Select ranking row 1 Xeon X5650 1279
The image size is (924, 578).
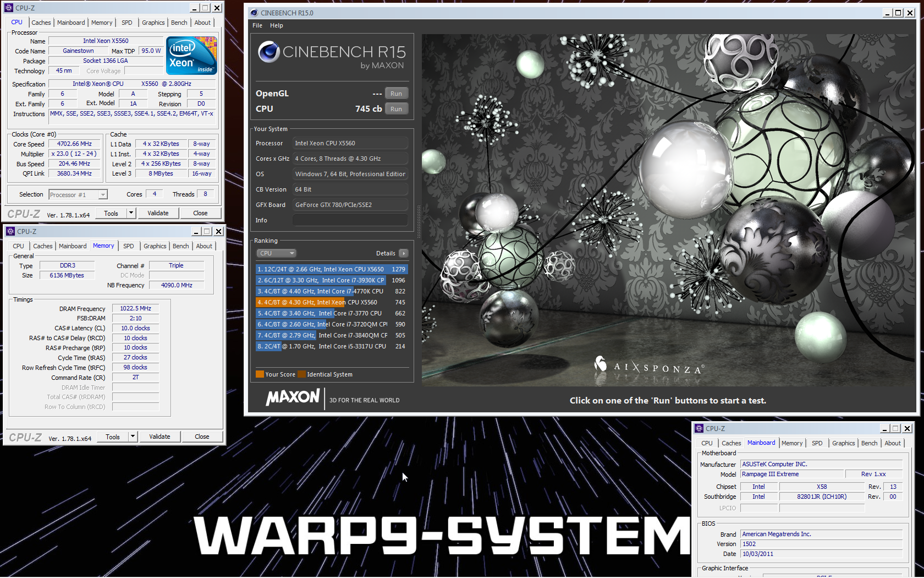pyautogui.click(x=332, y=269)
